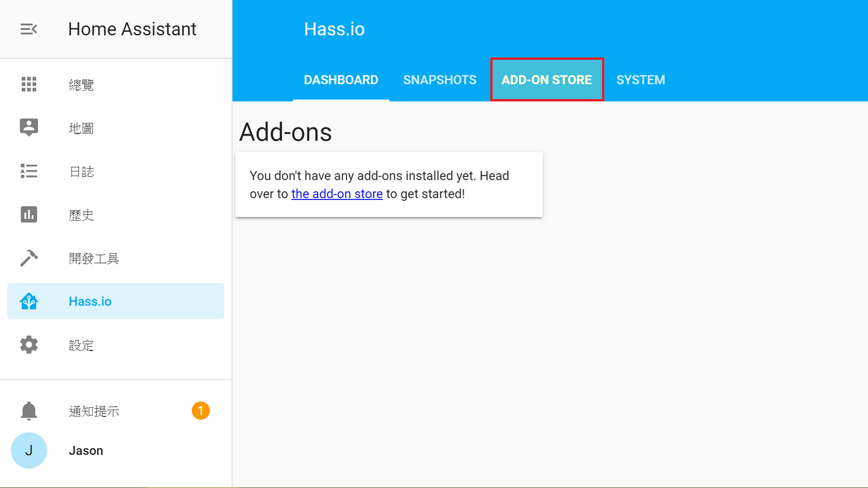Image resolution: width=868 pixels, height=488 pixels.
Task: Click the orange notification count badge
Action: 201,410
